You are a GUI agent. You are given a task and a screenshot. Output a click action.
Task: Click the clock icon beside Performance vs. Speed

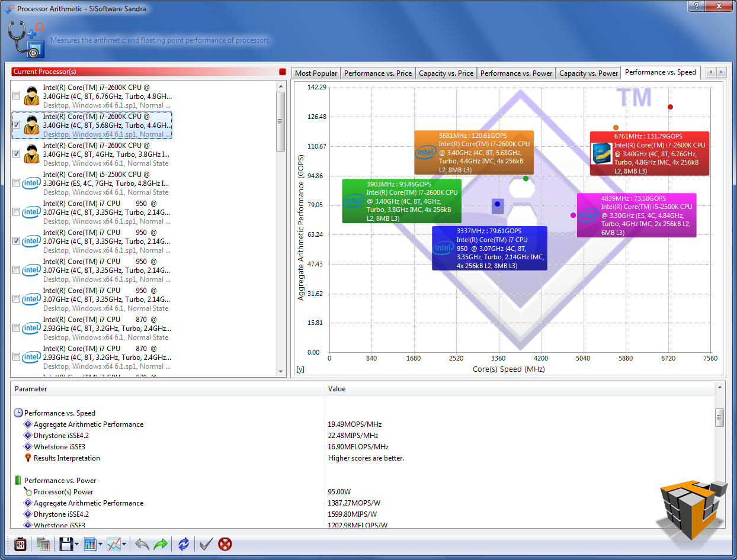click(x=18, y=413)
